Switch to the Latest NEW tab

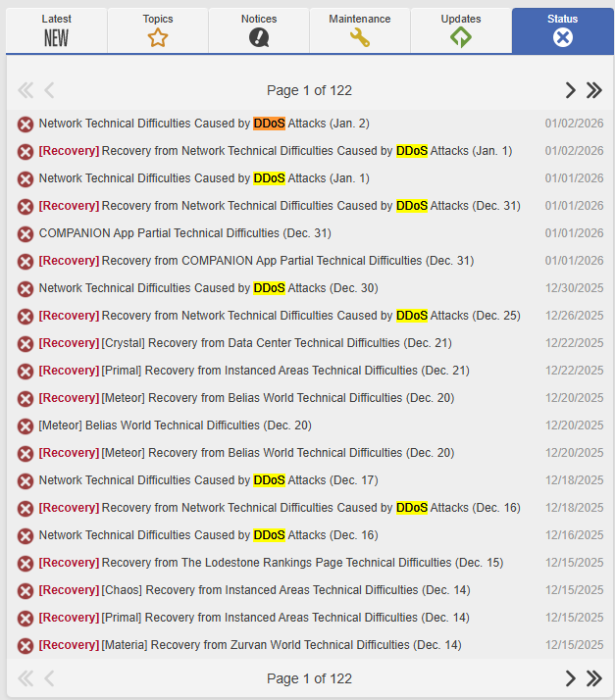[56, 30]
